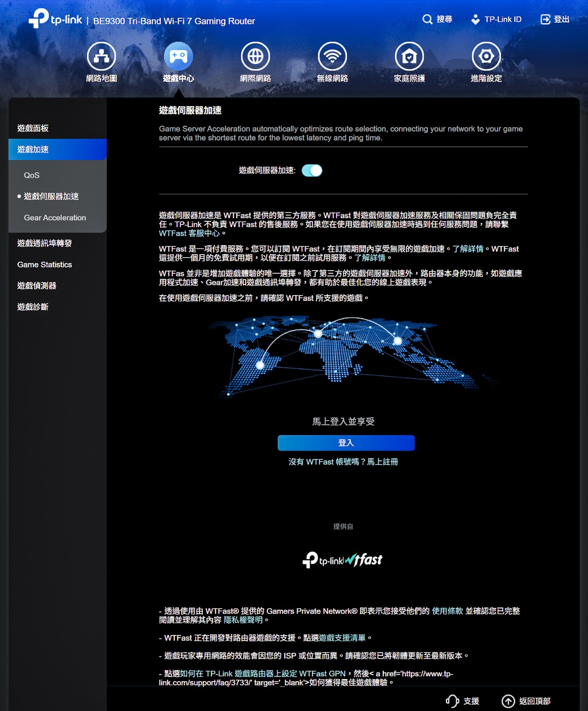The image size is (588, 711).
Task: Click the TP-Link ID text
Action: [503, 19]
